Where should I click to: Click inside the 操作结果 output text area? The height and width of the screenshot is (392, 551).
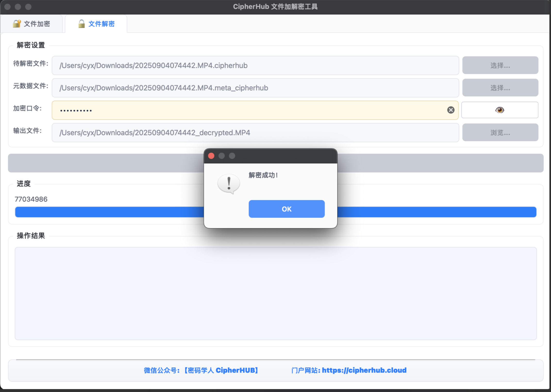(275, 293)
